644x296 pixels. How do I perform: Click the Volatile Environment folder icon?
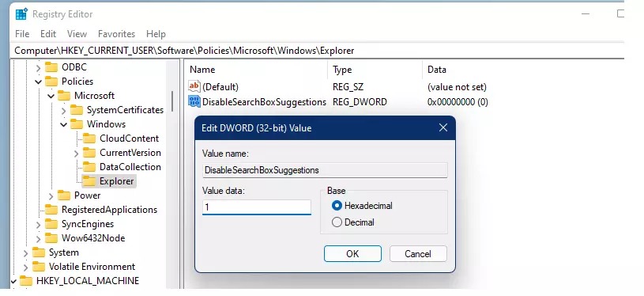tap(39, 267)
